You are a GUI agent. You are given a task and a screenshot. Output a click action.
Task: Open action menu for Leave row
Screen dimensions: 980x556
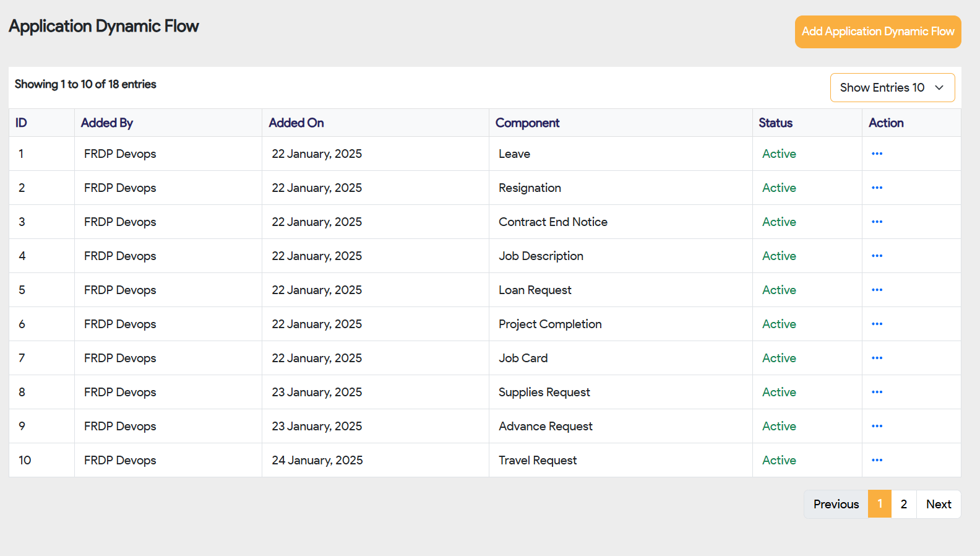pos(877,154)
